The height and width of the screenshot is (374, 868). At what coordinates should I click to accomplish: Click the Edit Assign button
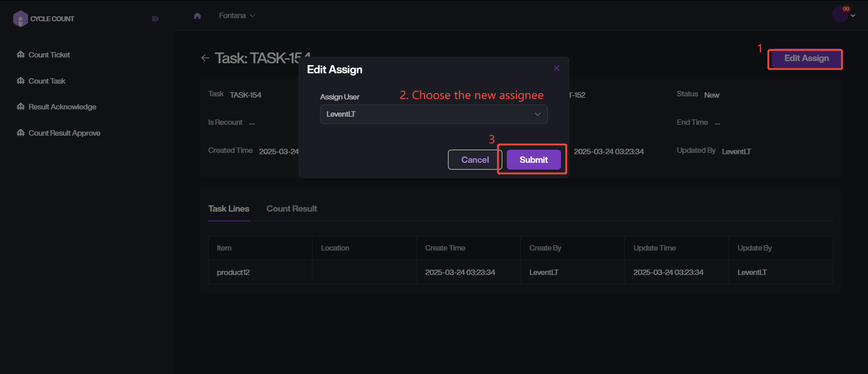pos(806,58)
